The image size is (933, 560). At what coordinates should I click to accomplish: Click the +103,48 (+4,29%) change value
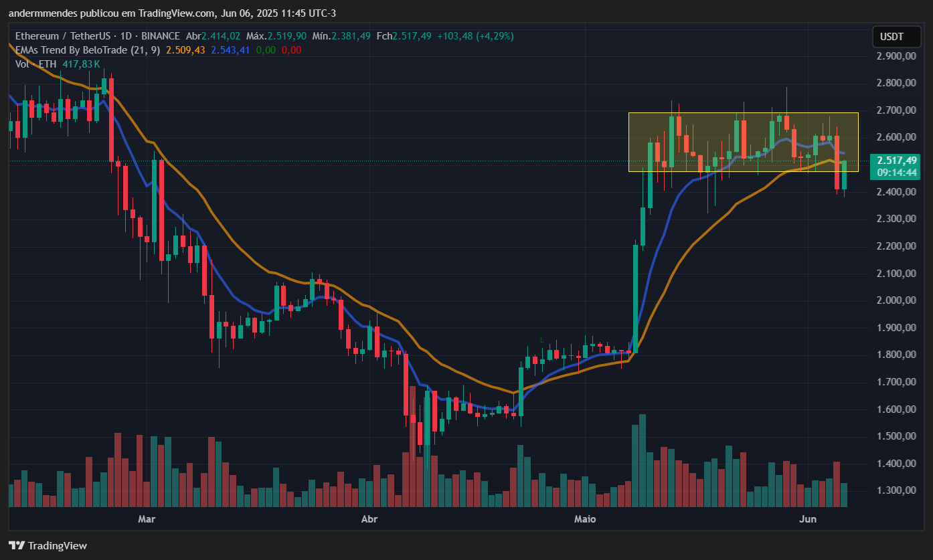(x=475, y=36)
